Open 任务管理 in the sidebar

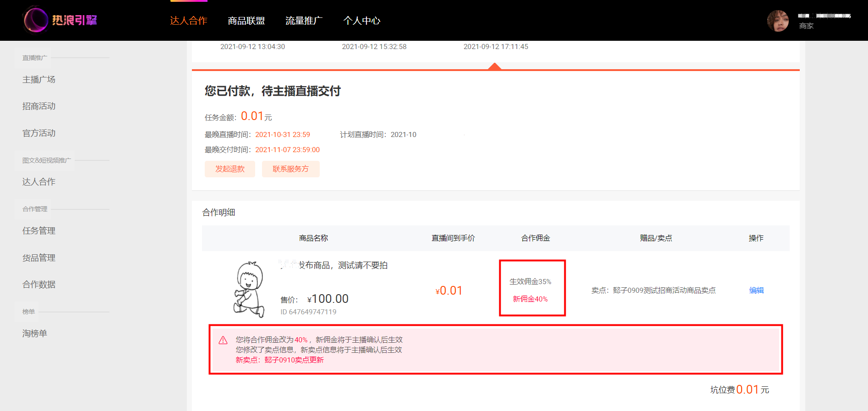coord(39,230)
